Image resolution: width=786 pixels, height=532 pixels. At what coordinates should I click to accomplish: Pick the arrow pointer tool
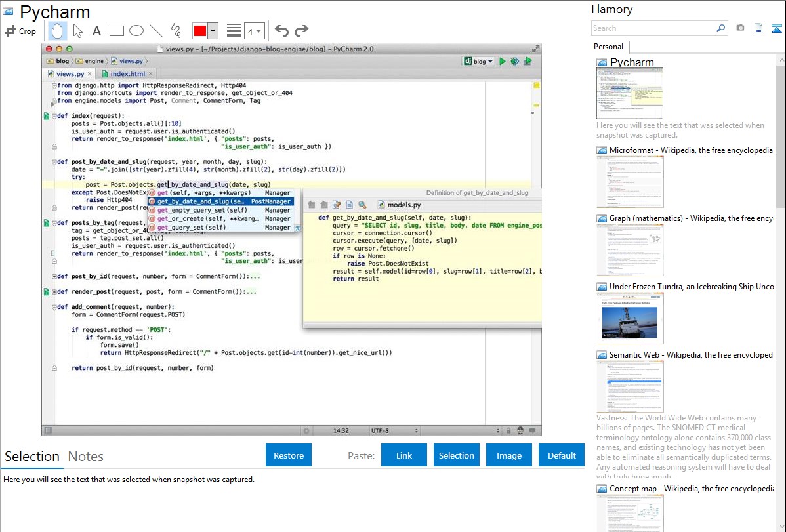click(x=77, y=31)
